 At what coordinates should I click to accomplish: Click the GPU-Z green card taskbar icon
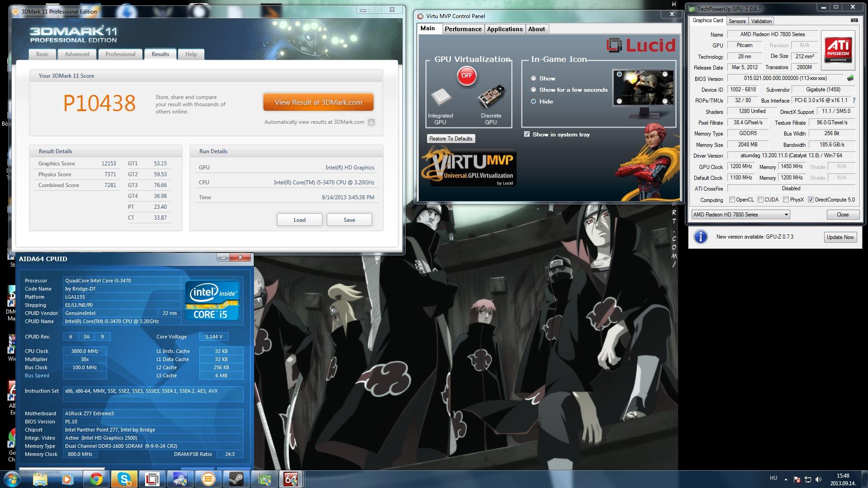[x=264, y=479]
